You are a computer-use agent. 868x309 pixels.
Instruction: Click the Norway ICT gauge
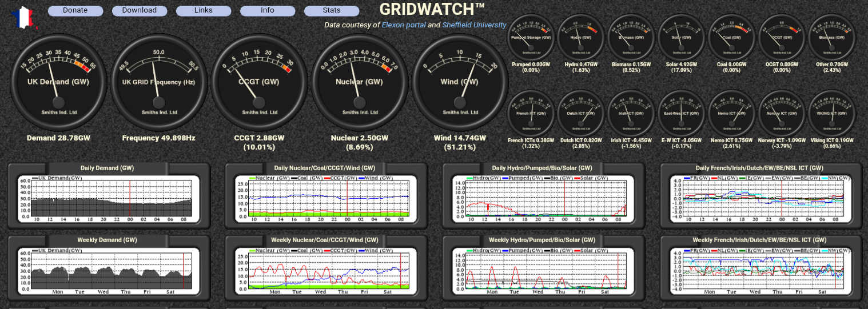point(783,114)
